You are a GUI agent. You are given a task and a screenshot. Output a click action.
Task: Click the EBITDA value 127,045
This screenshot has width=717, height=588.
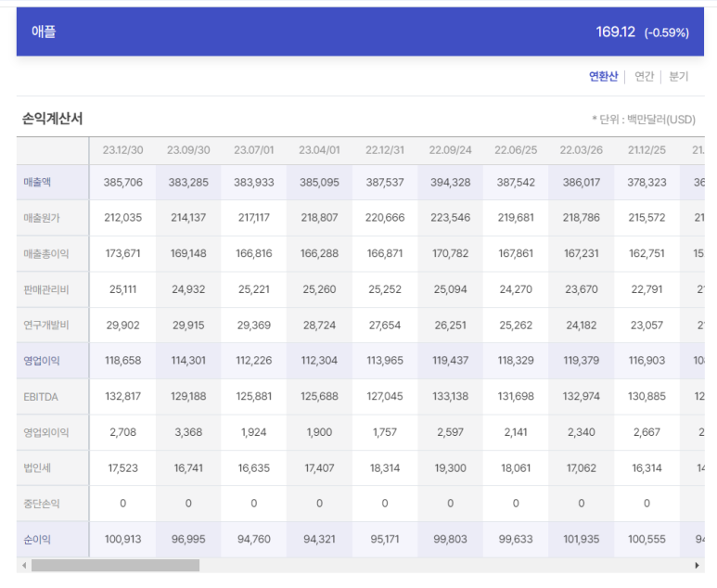pos(385,396)
